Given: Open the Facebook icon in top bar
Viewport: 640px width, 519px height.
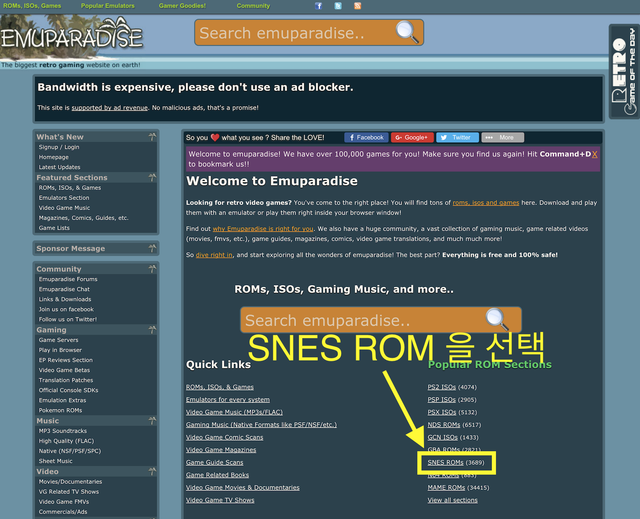Looking at the screenshot, I should 318,6.
